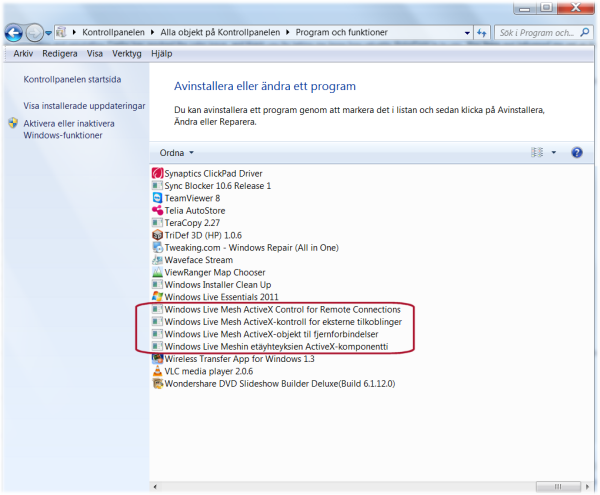Click Program och funktioner breadcrumb
600x495 pixels.
(341, 33)
